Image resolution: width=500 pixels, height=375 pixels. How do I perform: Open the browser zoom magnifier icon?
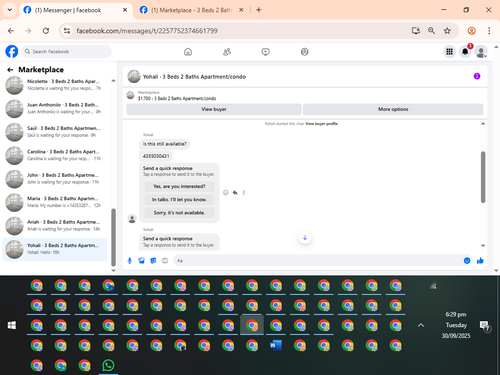pos(431,31)
